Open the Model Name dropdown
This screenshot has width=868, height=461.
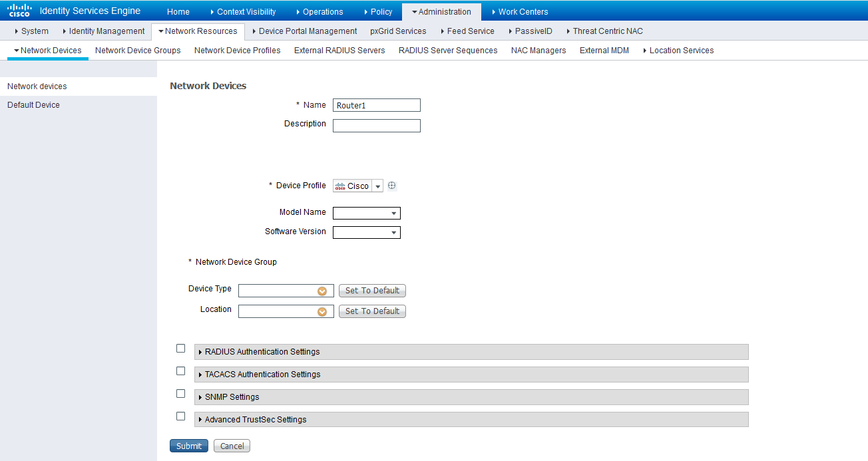click(394, 213)
